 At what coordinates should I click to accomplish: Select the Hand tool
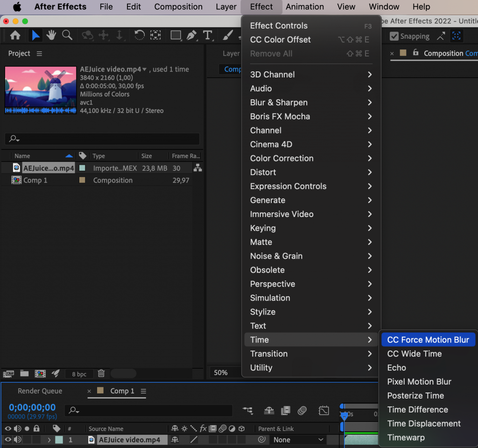click(x=51, y=35)
